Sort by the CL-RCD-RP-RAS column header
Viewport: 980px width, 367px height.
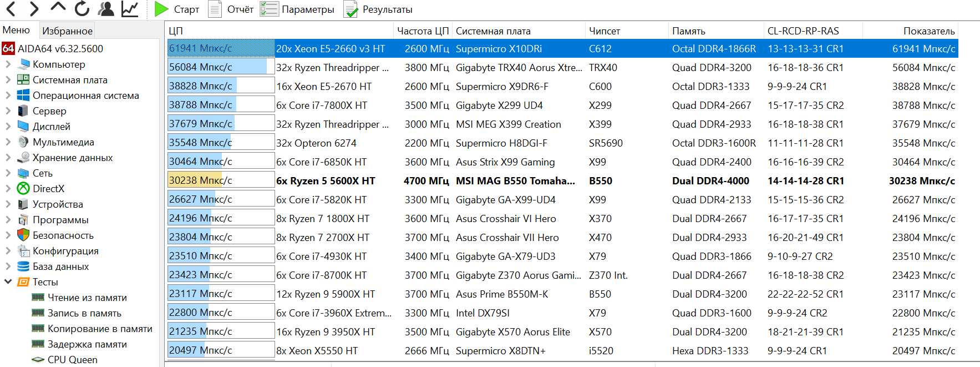pyautogui.click(x=813, y=31)
